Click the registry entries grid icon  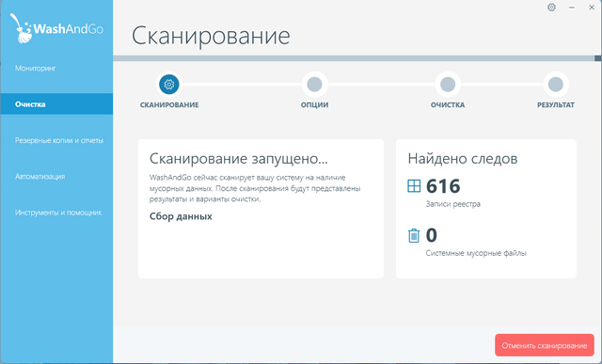414,186
